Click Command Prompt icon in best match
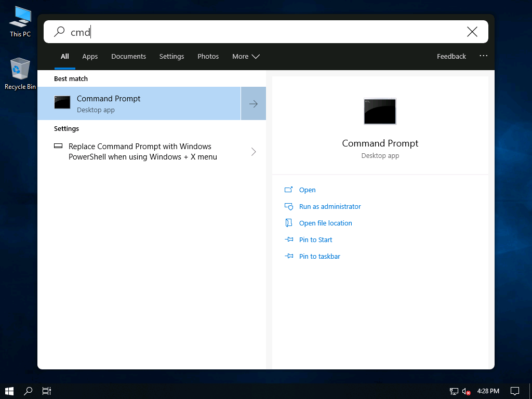 [x=62, y=102]
